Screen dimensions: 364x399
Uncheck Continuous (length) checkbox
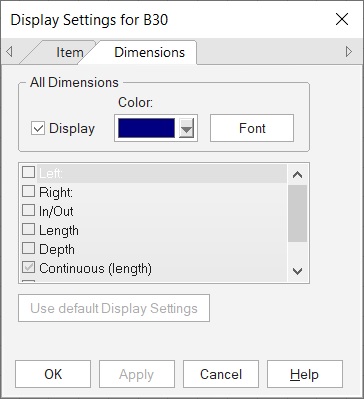pyautogui.click(x=28, y=268)
